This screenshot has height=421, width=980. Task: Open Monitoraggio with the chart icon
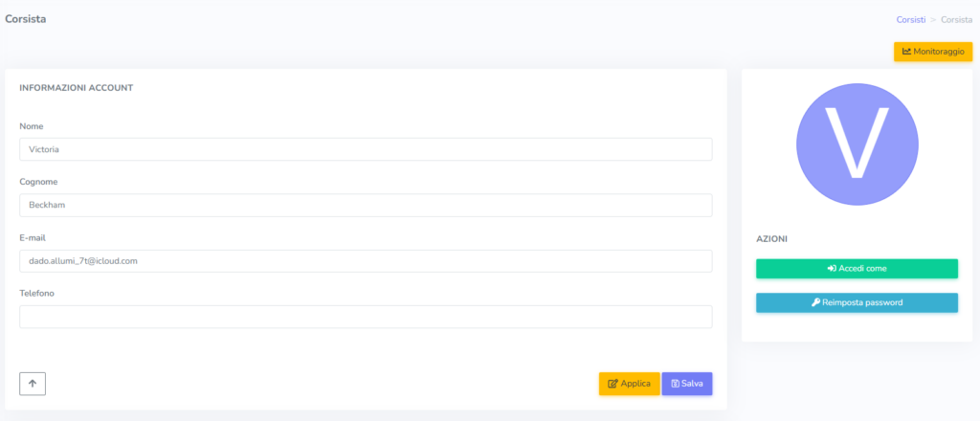(932, 52)
